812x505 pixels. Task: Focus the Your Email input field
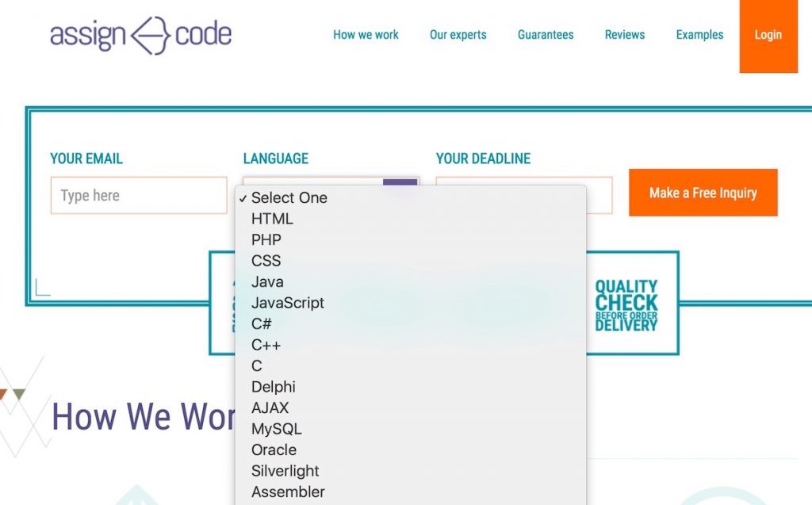[x=139, y=196]
